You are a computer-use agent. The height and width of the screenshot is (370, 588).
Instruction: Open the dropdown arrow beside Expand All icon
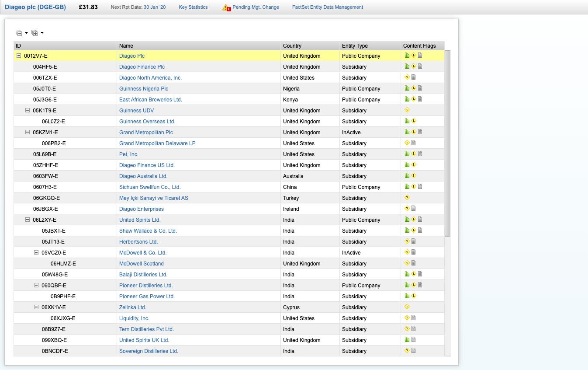[x=42, y=33]
